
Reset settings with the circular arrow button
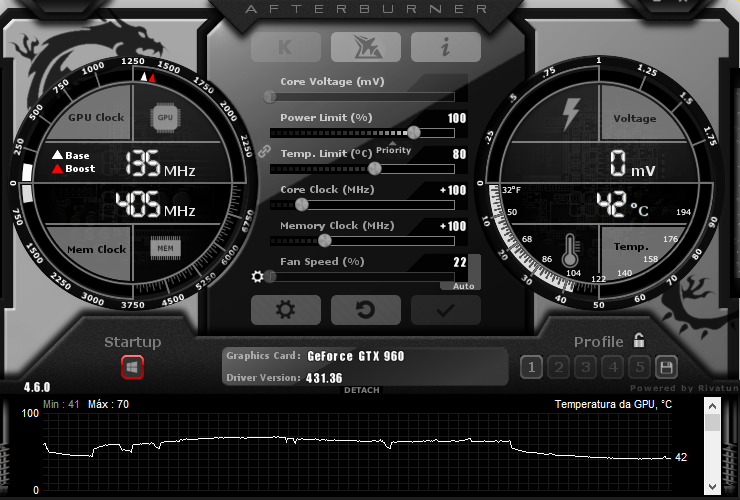click(x=366, y=310)
